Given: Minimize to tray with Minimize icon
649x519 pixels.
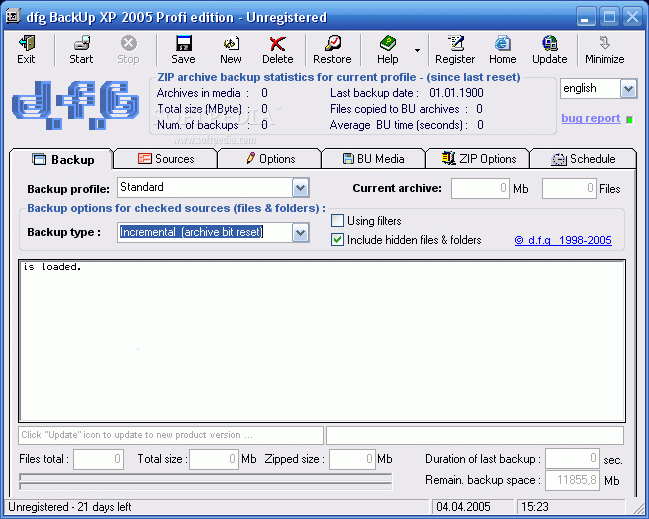Looking at the screenshot, I should [605, 50].
